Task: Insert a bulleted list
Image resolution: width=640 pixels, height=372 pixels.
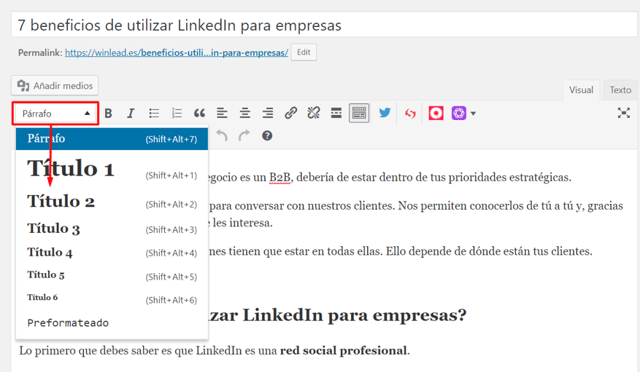Action: [x=154, y=113]
